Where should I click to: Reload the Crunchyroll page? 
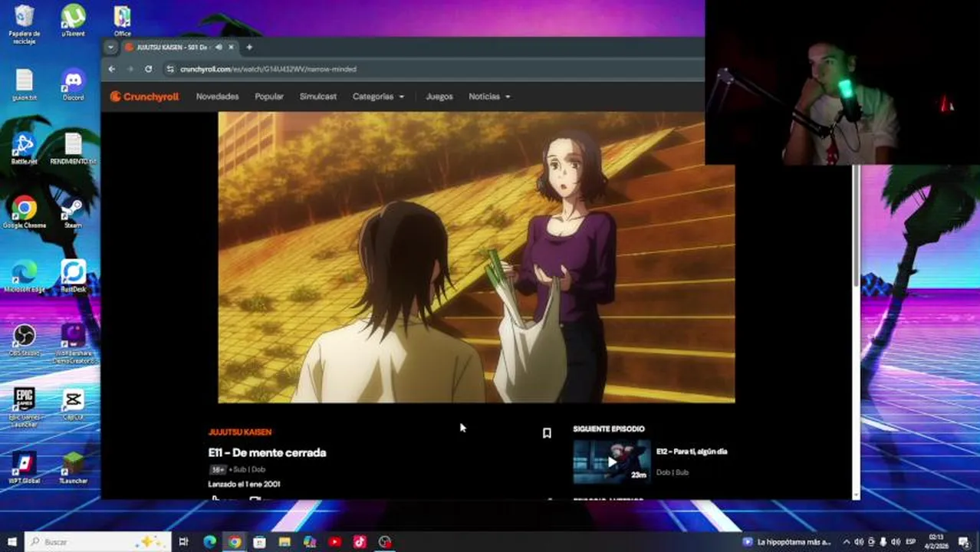coord(148,69)
